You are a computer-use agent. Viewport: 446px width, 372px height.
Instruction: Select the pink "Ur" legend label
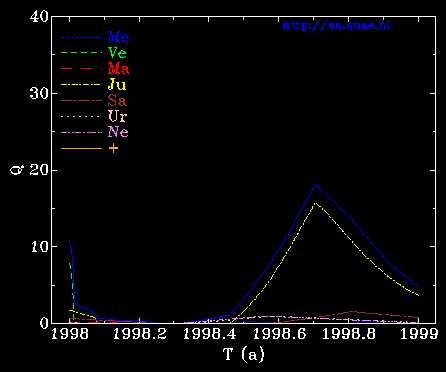coord(118,116)
